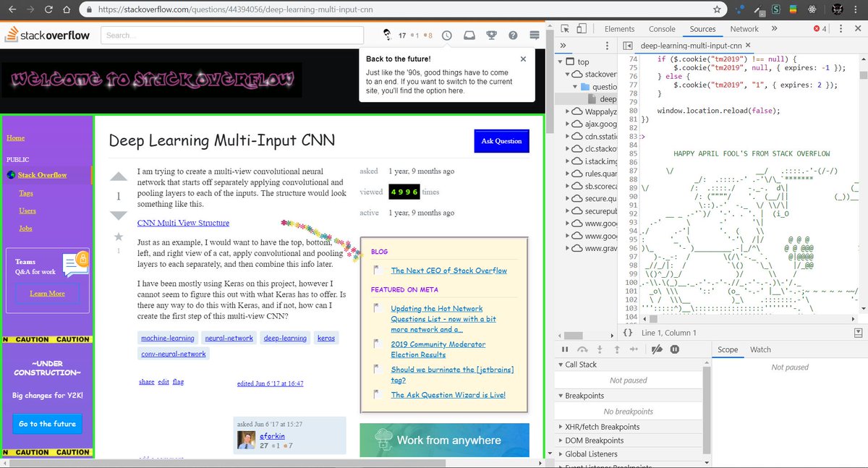Screen dimensions: 868x468
Task: Open DevTools customize menu
Action: (x=841, y=29)
